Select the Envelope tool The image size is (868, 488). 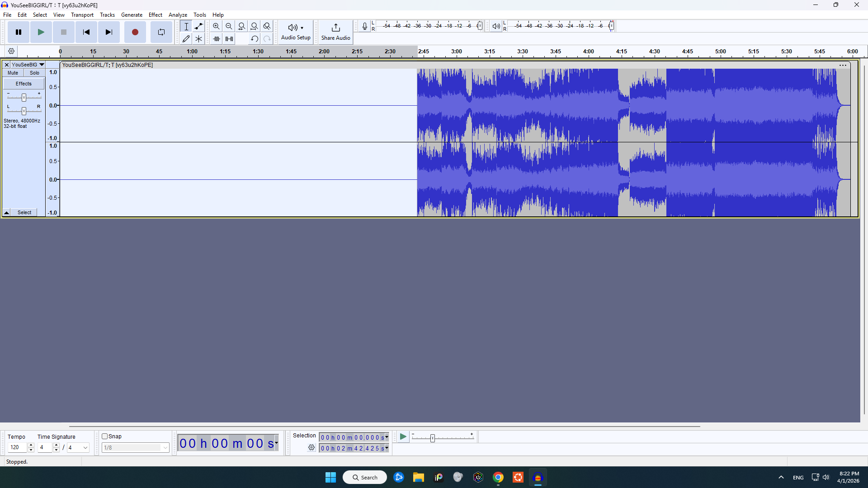(198, 26)
